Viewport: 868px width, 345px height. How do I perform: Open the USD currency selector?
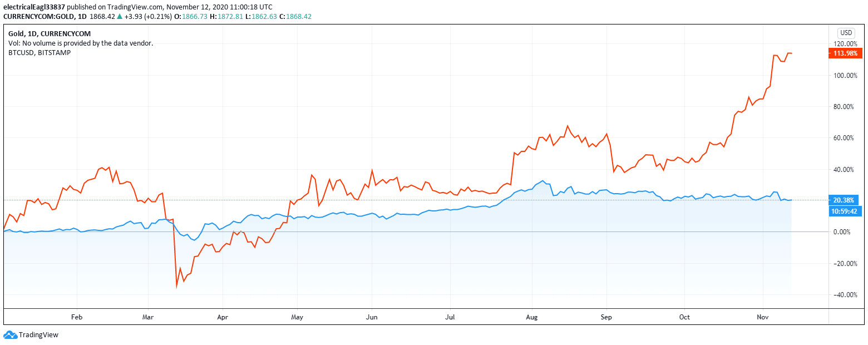(x=846, y=33)
